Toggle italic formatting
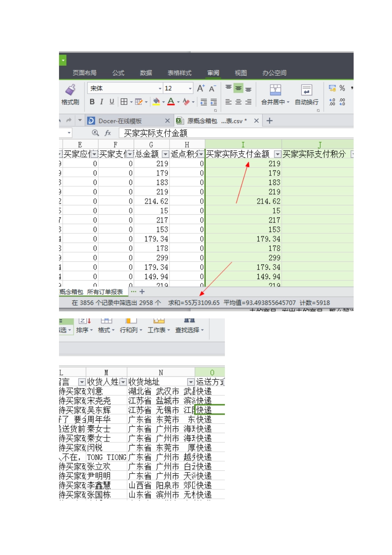 click(x=102, y=102)
